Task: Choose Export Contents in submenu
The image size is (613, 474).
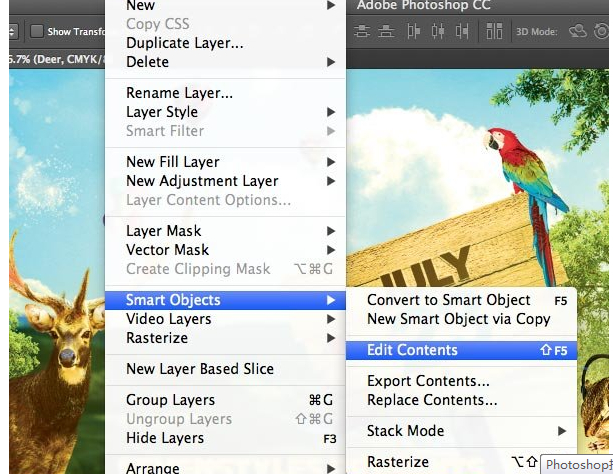Action: (x=461, y=381)
